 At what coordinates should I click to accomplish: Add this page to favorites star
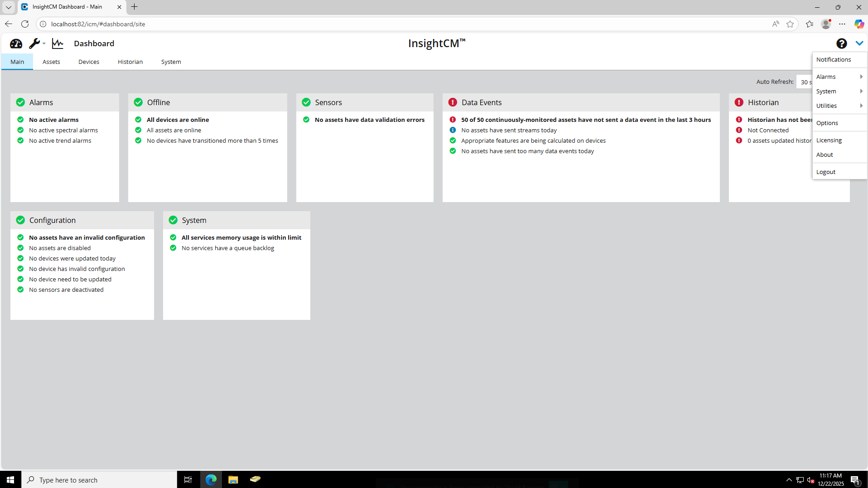[790, 24]
